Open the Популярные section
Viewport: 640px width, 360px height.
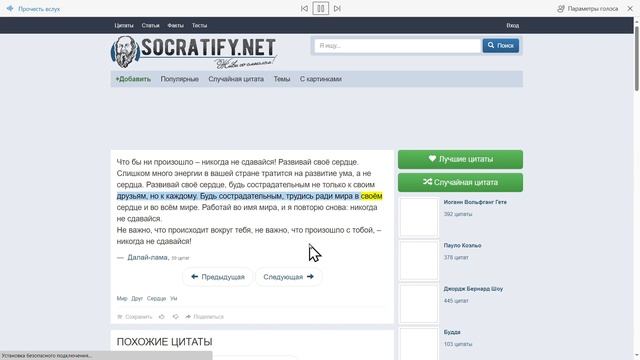coord(180,79)
